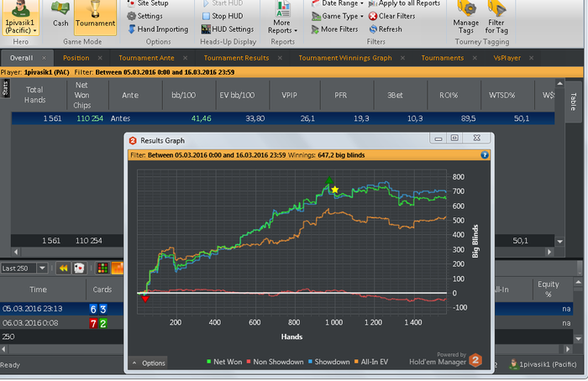Sort by the PFR column header
Viewport: 588px width, 381px height.
click(340, 95)
